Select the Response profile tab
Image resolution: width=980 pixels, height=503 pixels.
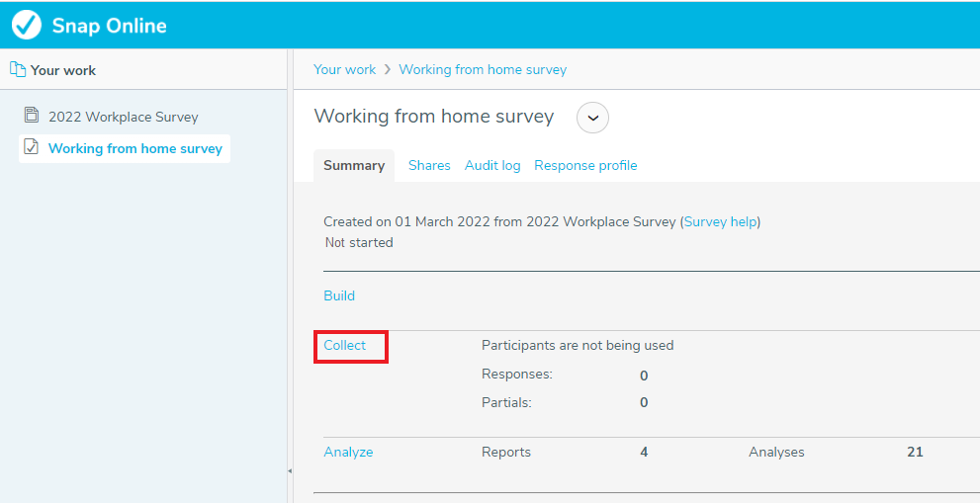(585, 166)
